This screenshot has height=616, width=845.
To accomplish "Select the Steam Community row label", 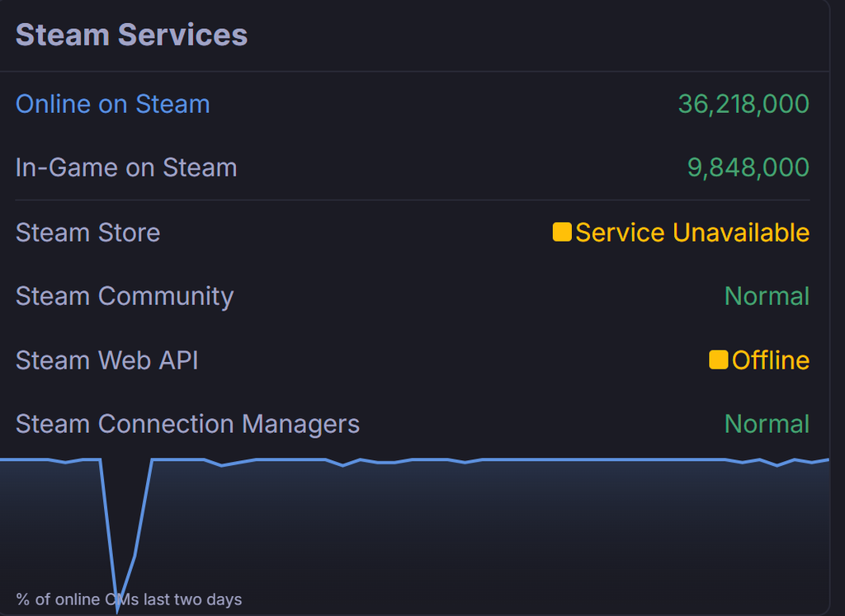I will click(125, 296).
